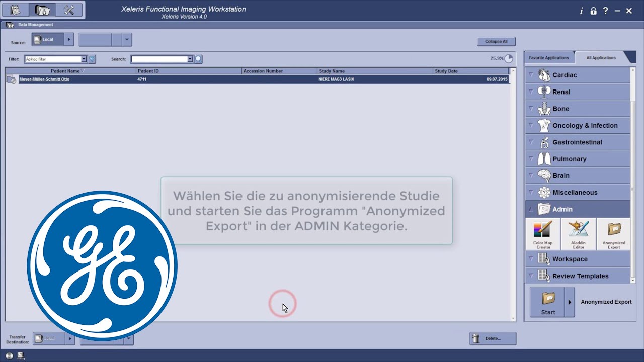This screenshot has height=362, width=644.
Task: Expand the Miscellaneous category
Action: [531, 192]
